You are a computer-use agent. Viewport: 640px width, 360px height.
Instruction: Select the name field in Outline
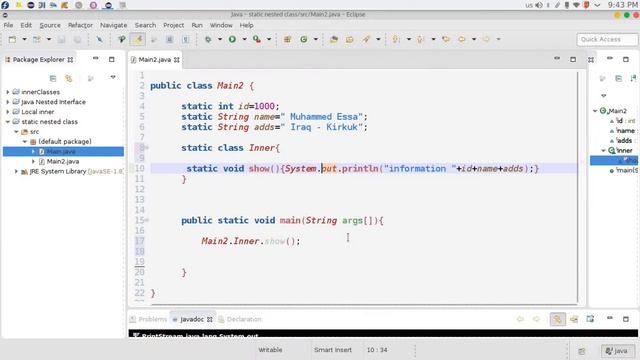pos(623,131)
